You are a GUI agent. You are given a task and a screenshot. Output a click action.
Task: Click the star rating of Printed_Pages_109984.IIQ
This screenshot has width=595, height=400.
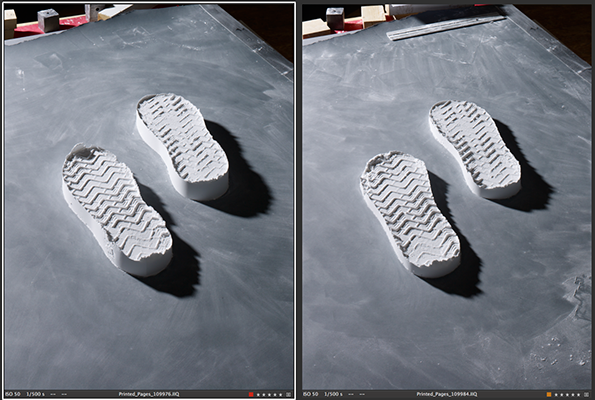[567, 395]
